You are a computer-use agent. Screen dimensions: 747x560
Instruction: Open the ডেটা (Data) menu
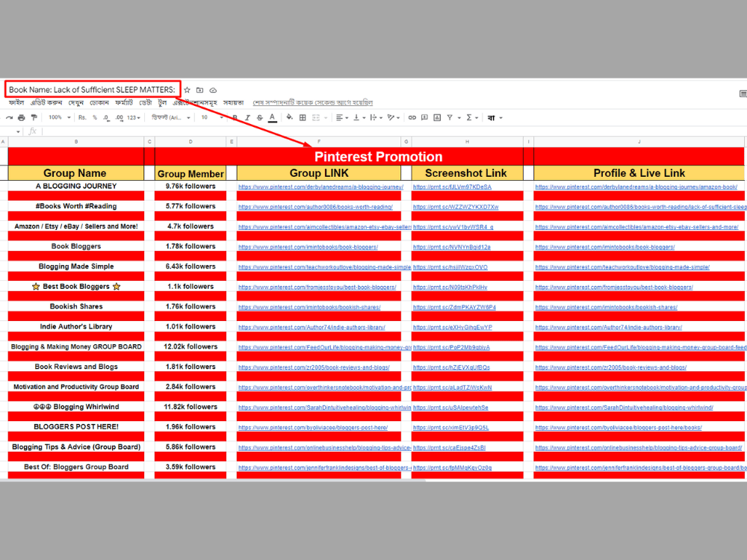(x=146, y=102)
